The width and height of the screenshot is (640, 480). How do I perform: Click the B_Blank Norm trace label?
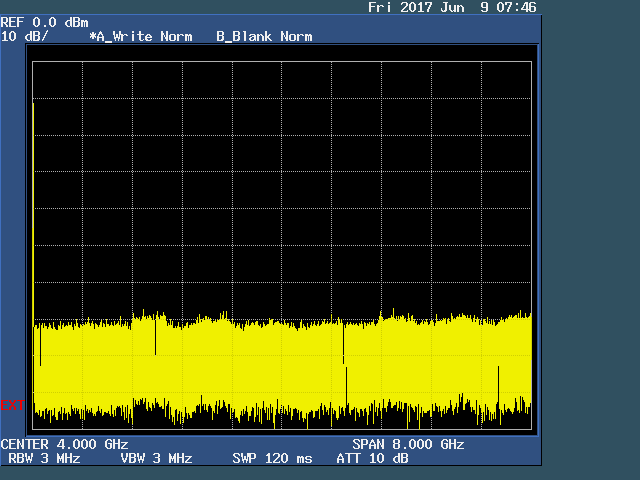click(x=264, y=36)
